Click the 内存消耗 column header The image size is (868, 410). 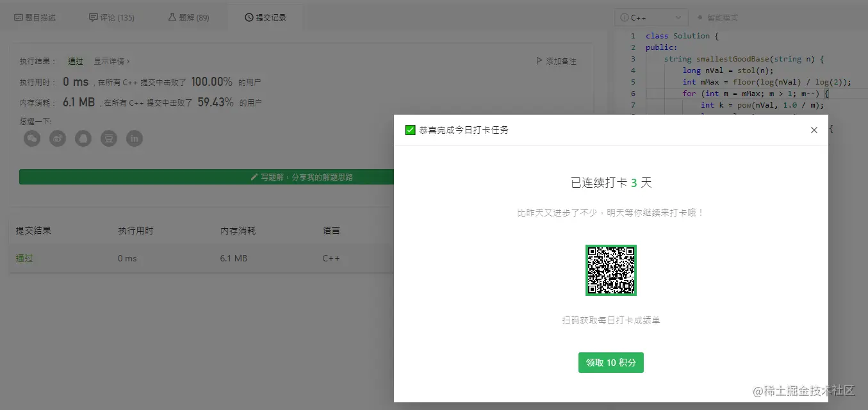238,231
